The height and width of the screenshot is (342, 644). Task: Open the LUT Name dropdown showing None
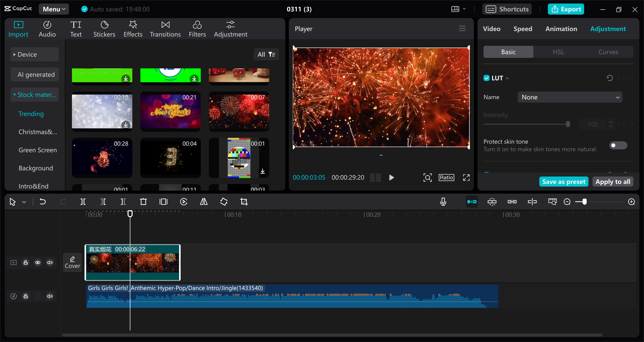pos(570,97)
